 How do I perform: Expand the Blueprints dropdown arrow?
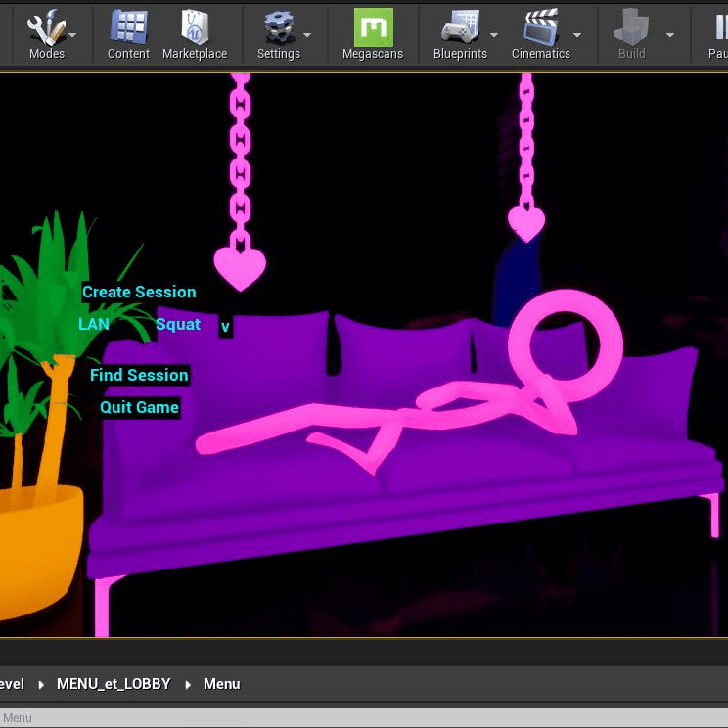[x=494, y=34]
